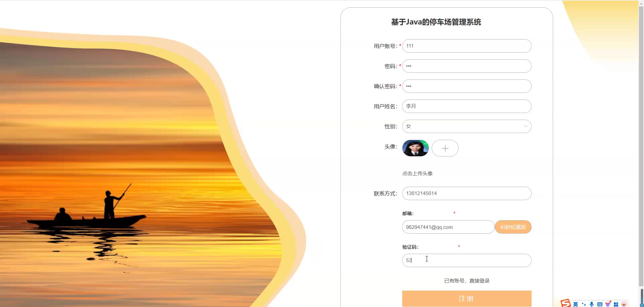Image resolution: width=644 pixels, height=307 pixels.
Task: Toggle the 英 language mode indicator
Action: coord(576,304)
